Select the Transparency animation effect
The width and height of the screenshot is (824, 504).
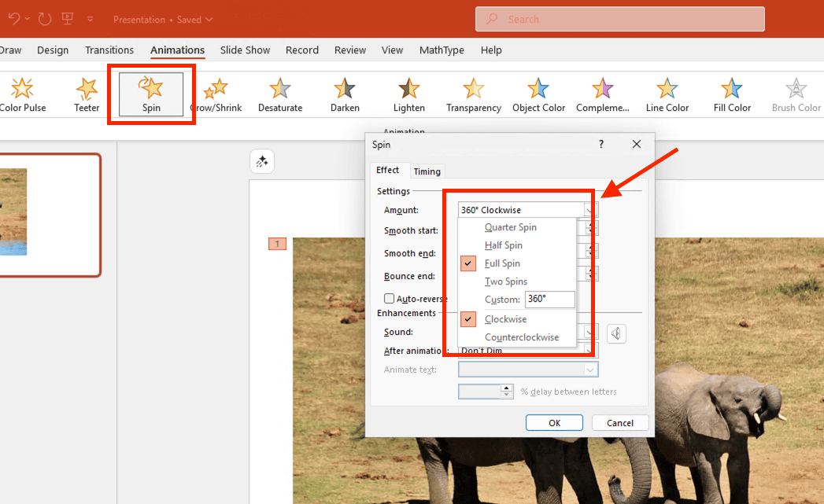[x=473, y=94]
